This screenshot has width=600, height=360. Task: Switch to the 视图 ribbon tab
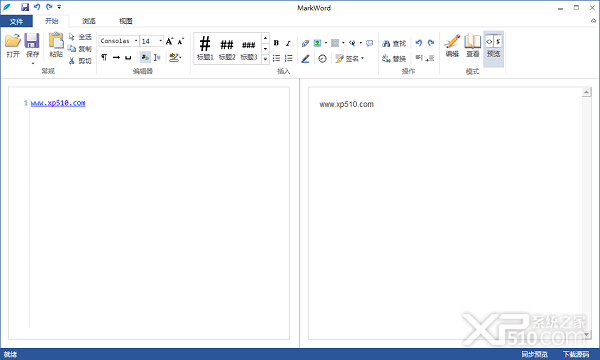[126, 21]
